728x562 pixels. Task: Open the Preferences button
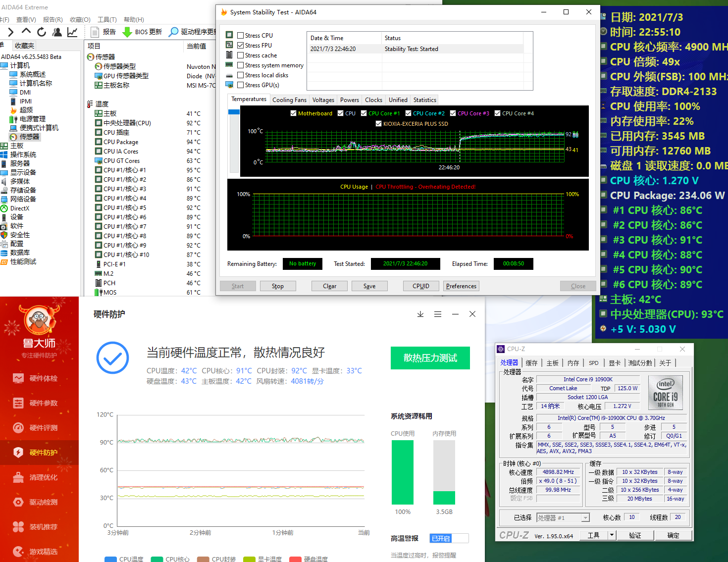click(x=461, y=286)
